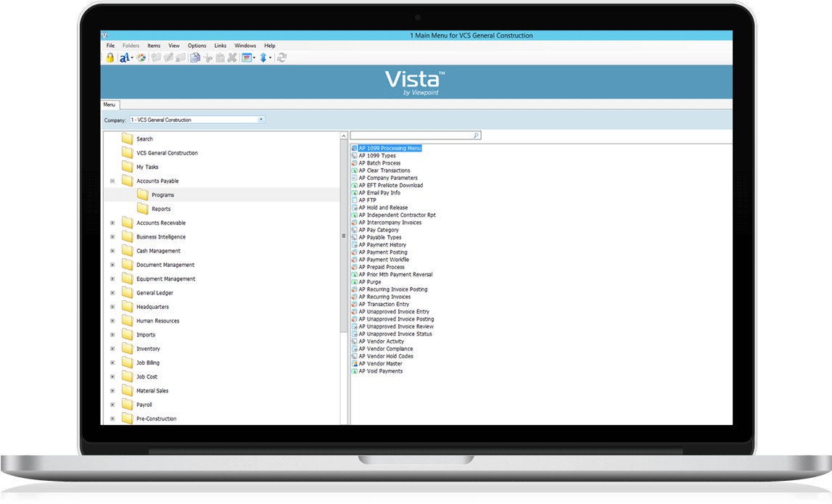Select the Document Management folder
The width and height of the screenshot is (832, 504).
165,265
